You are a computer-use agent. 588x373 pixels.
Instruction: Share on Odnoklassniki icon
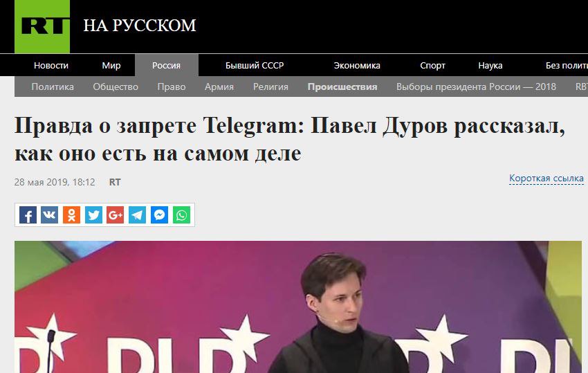pyautogui.click(x=72, y=215)
